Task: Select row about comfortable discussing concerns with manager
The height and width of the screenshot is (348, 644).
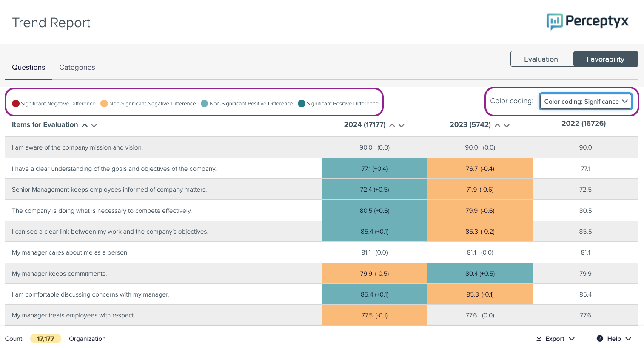Action: (322, 294)
